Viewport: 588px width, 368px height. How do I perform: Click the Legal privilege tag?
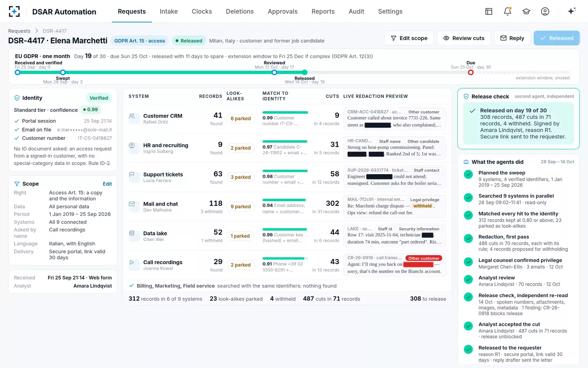pyautogui.click(x=425, y=200)
